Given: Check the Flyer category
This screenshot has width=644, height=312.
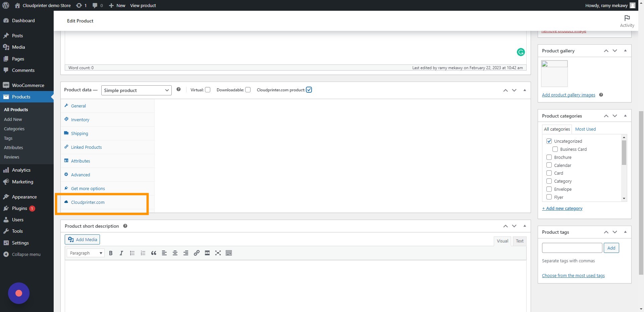Looking at the screenshot, I should pyautogui.click(x=549, y=197).
